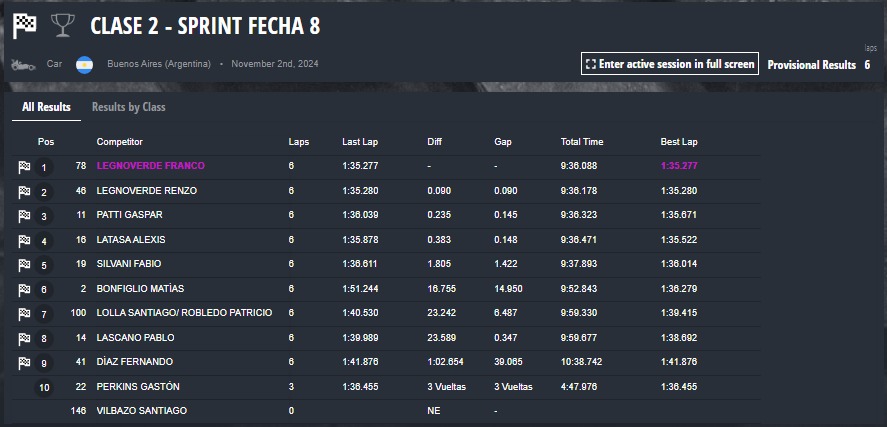Click the trophy icon beside the title
This screenshot has height=427, width=887.
[x=62, y=26]
